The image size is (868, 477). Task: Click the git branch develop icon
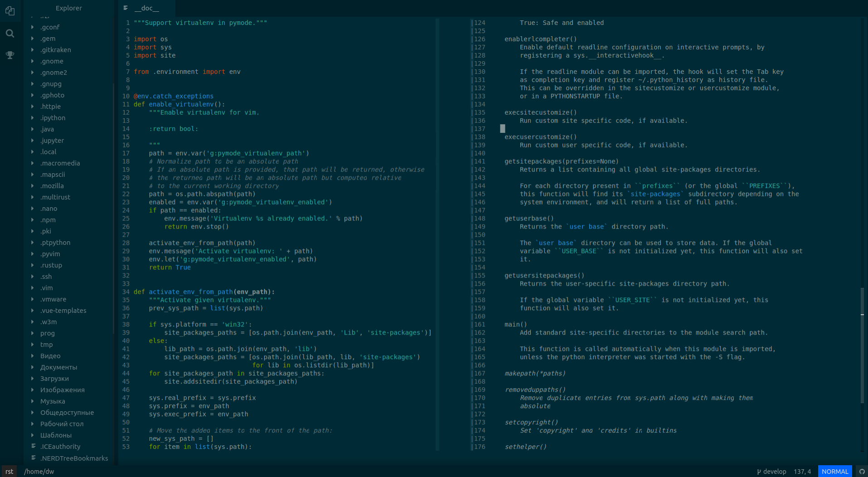tap(759, 472)
